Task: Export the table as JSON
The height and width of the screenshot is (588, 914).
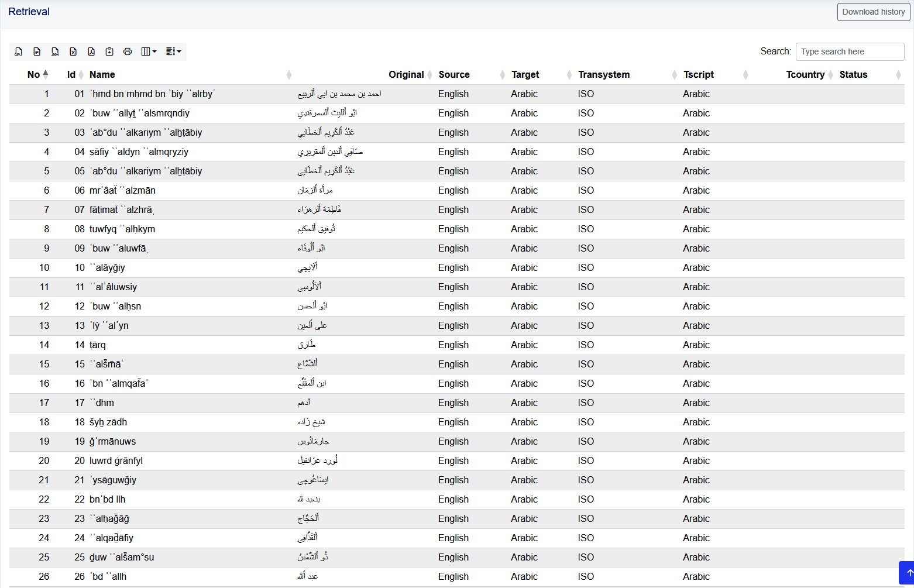Action: (x=55, y=51)
